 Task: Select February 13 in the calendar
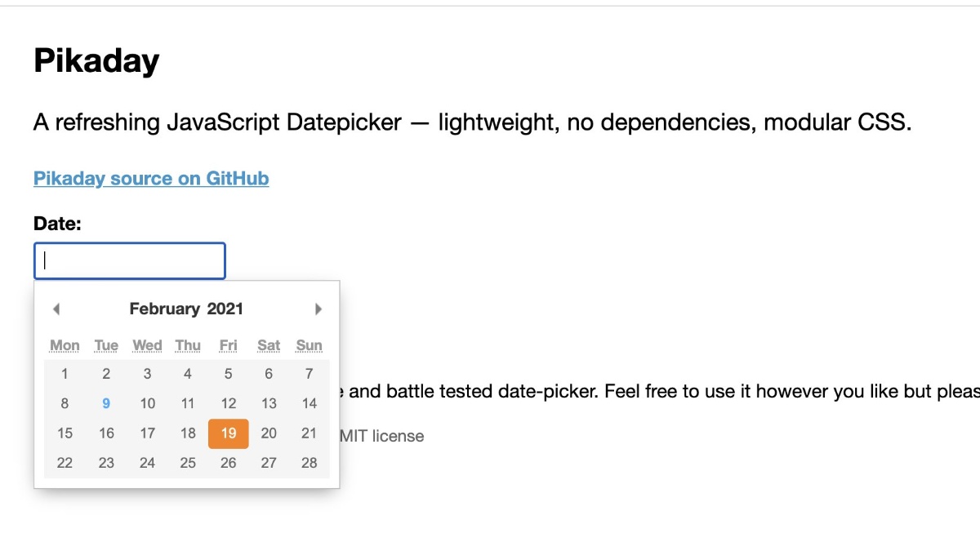(269, 404)
